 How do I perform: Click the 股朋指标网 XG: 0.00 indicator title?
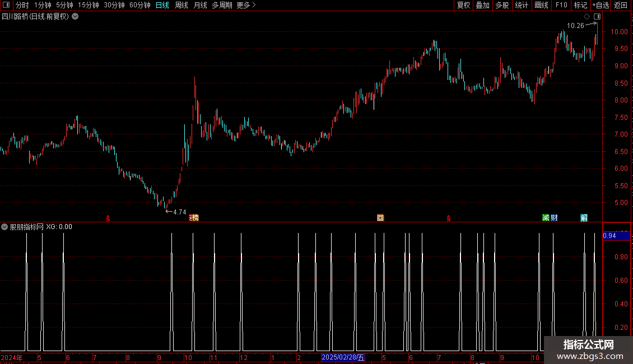(41, 227)
